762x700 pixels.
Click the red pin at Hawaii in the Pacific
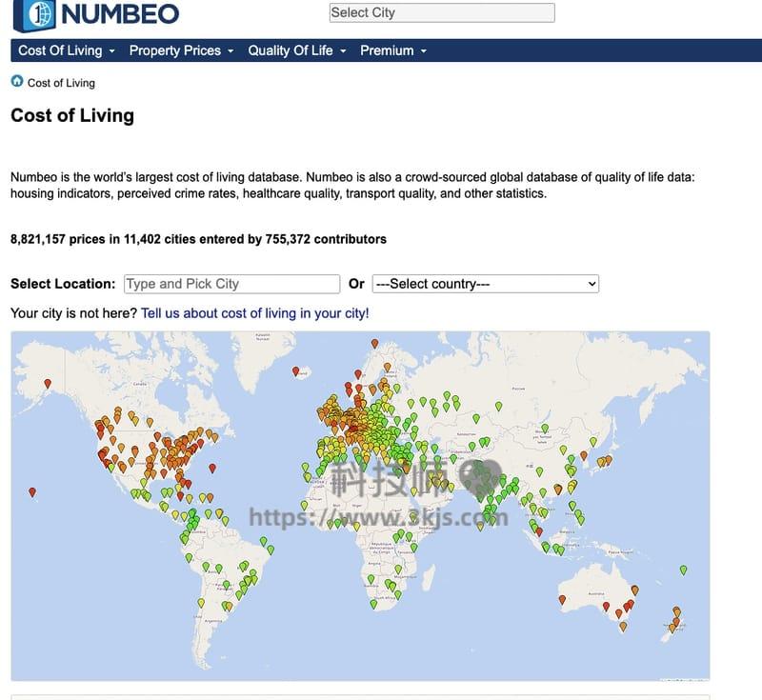click(32, 492)
